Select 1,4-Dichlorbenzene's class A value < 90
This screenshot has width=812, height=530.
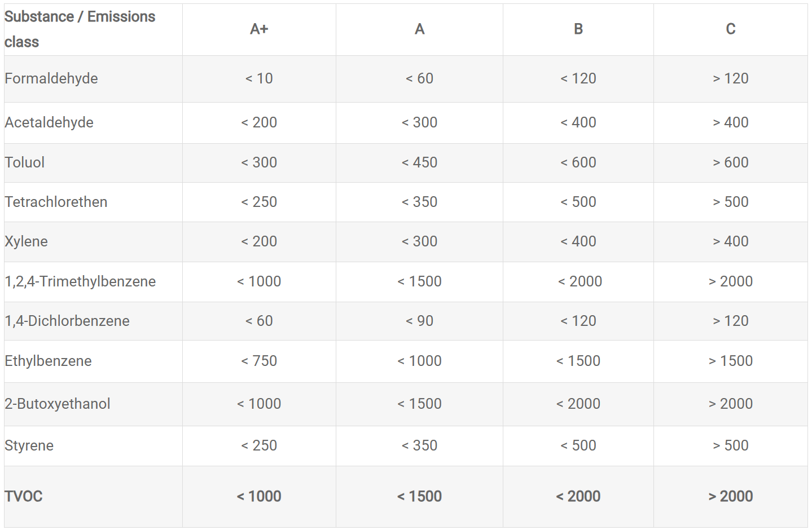[x=419, y=321]
